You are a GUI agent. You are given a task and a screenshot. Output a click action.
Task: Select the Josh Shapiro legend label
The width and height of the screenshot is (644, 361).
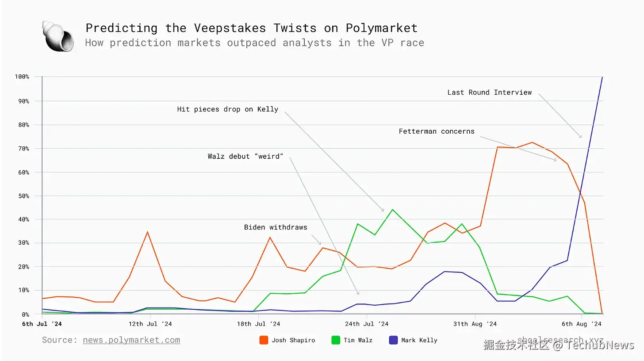[x=293, y=340]
